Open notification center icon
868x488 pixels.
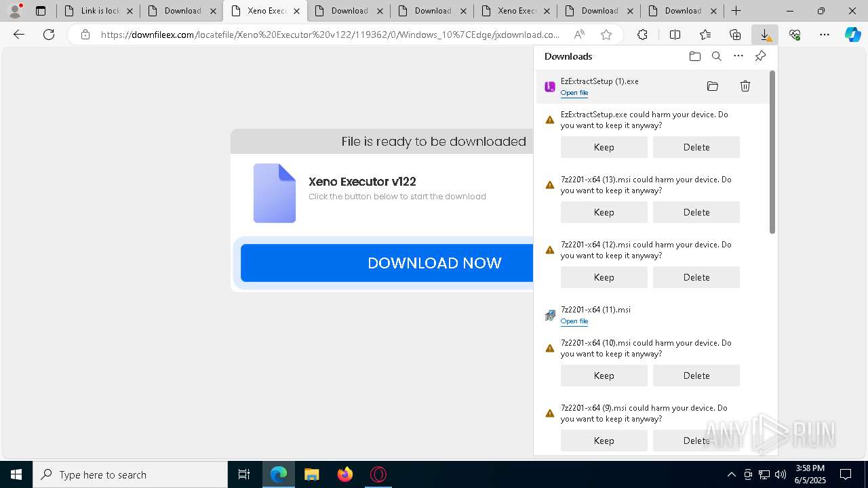pos(846,474)
